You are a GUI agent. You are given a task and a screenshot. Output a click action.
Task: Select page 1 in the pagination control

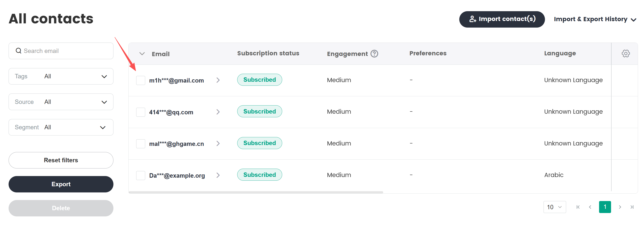605,207
